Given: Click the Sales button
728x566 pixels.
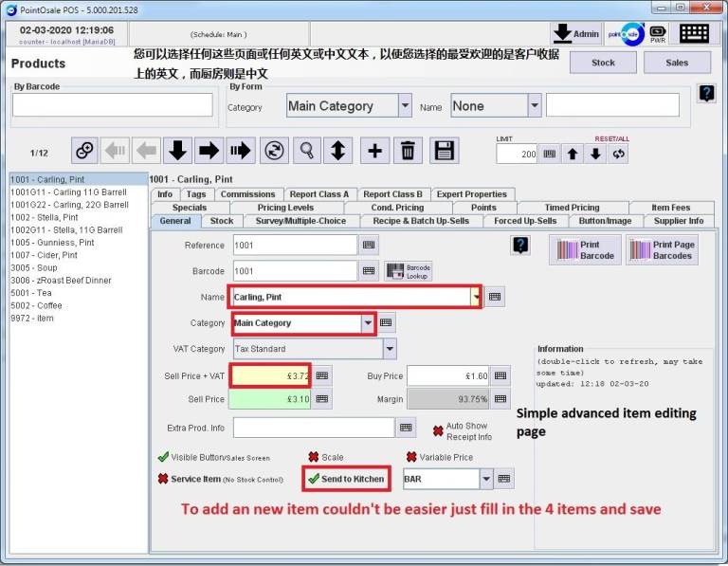Looking at the screenshot, I should tap(676, 63).
